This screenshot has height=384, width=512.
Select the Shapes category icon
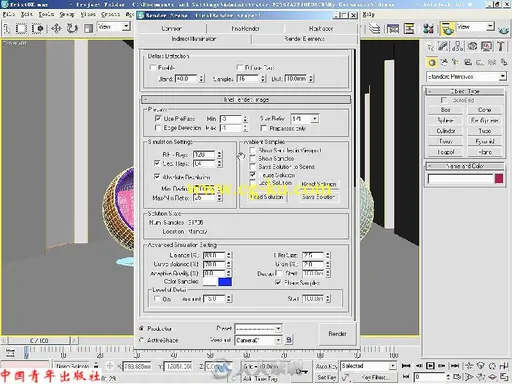pyautogui.click(x=444, y=62)
